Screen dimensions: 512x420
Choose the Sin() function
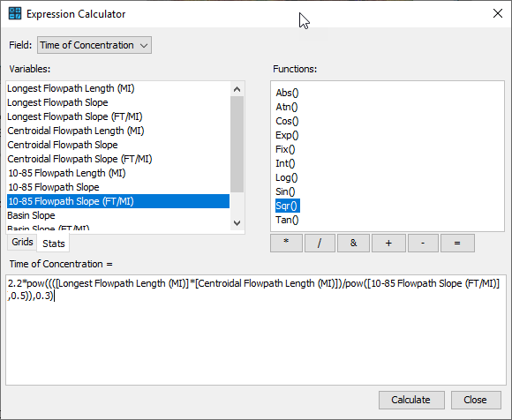tap(285, 191)
